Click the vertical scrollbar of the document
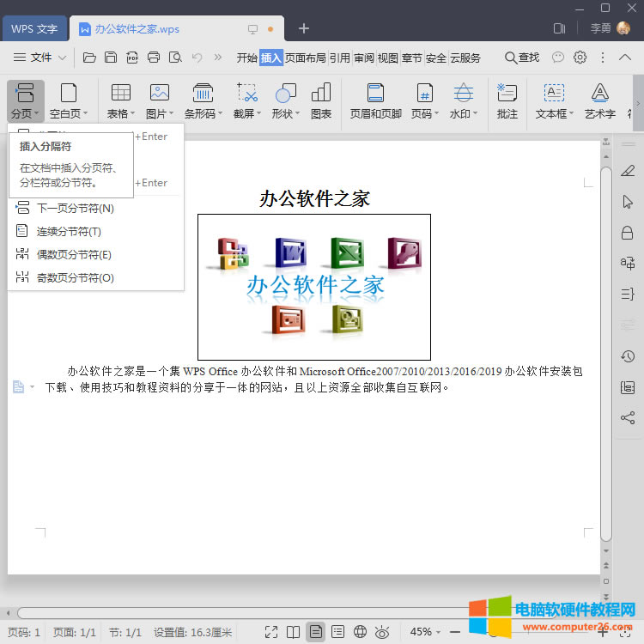The height and width of the screenshot is (644, 644). [606, 343]
